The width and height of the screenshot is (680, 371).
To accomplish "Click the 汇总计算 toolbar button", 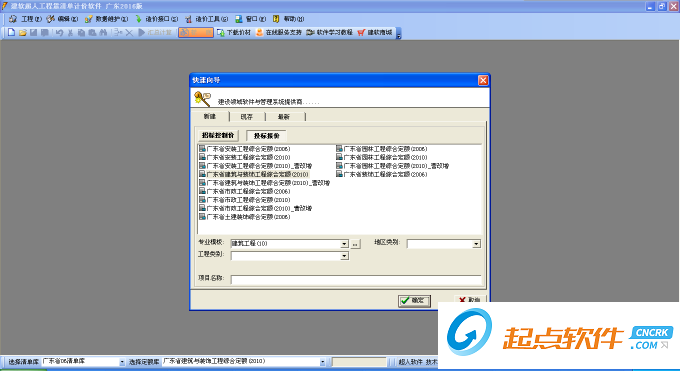I will [x=155, y=32].
